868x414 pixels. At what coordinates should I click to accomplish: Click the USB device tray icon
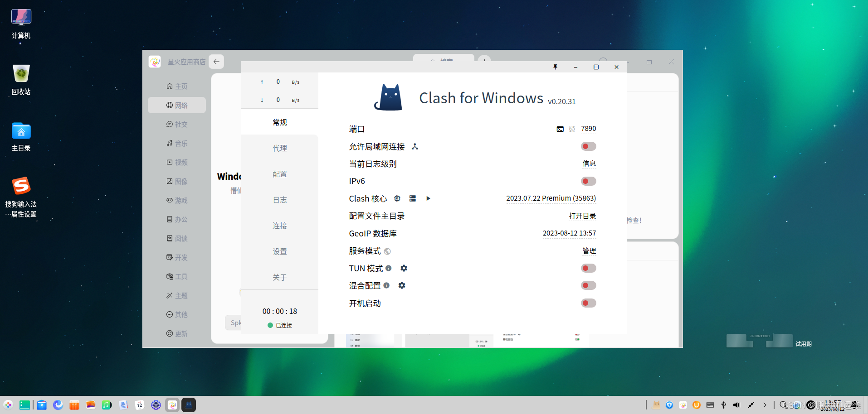(x=724, y=405)
